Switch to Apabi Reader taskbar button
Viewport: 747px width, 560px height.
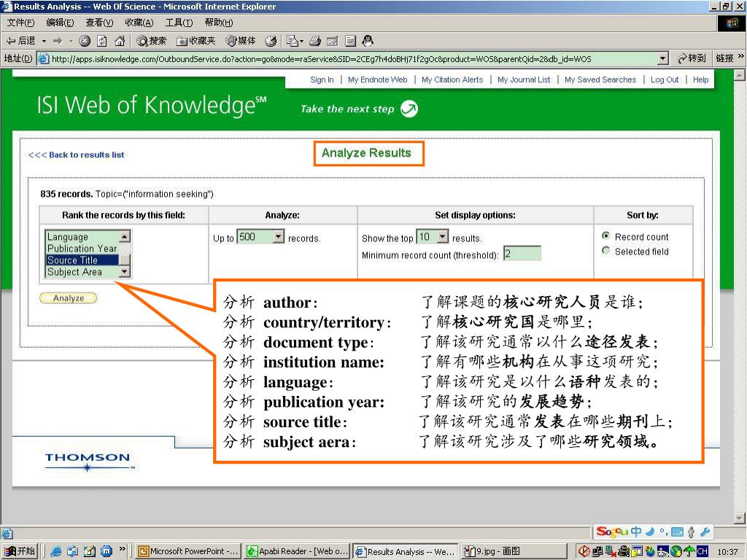pyautogui.click(x=298, y=551)
